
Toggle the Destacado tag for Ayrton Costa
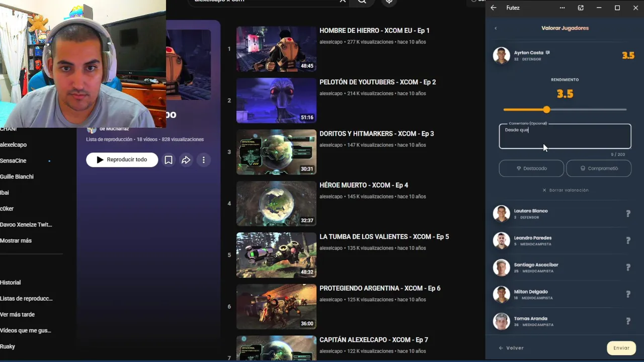click(531, 168)
